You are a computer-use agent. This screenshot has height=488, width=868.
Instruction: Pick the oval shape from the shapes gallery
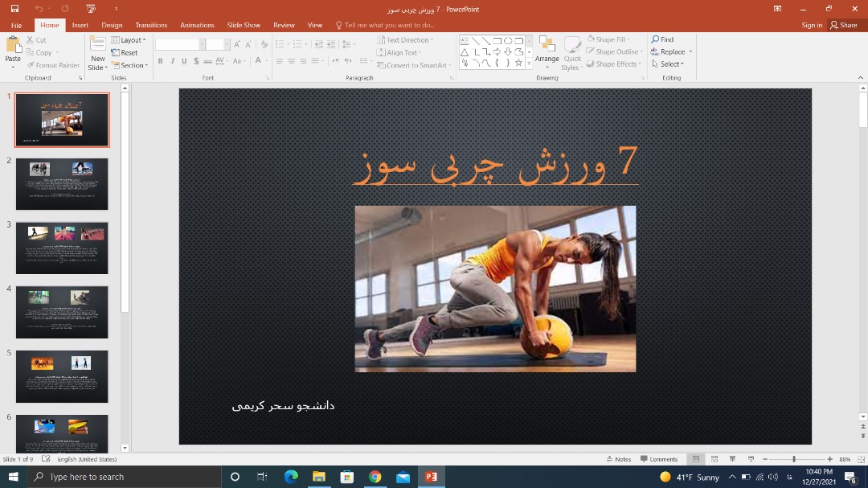(508, 40)
